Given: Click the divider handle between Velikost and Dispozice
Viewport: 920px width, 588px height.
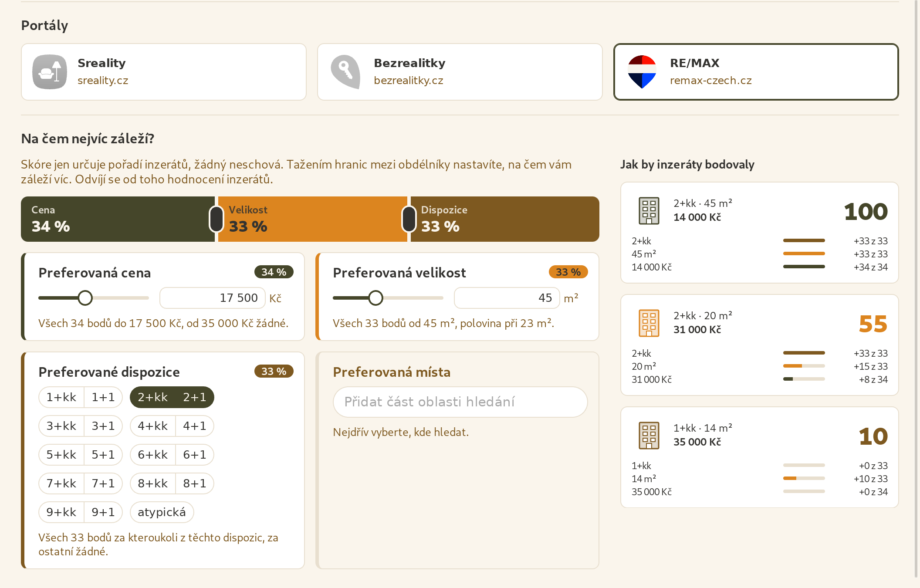Looking at the screenshot, I should click(x=409, y=219).
